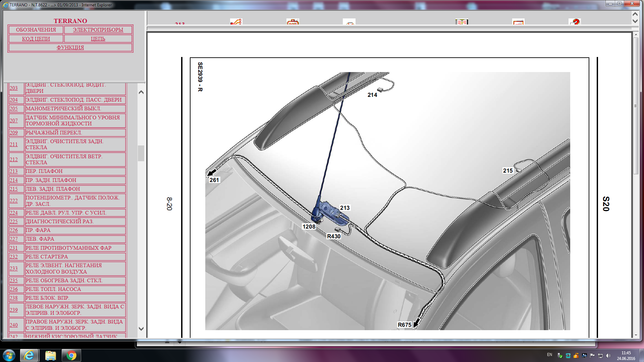Open the monitor display tray icon

coord(584,355)
